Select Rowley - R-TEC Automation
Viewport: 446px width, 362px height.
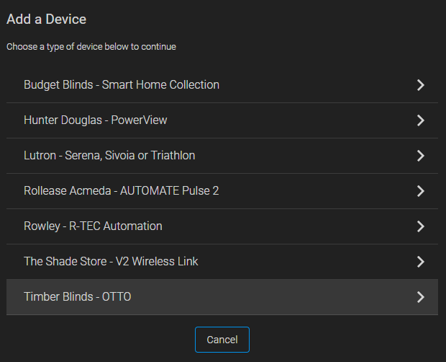pyautogui.click(x=222, y=226)
